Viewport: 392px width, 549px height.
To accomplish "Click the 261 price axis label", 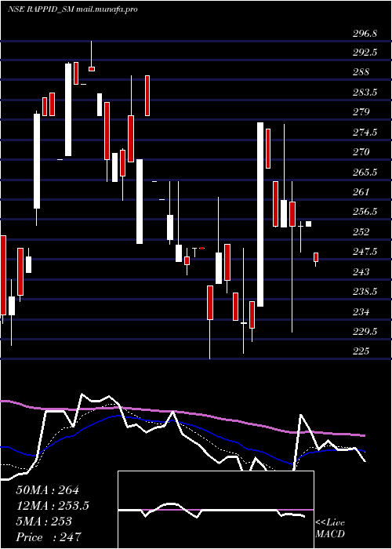I will click(361, 192).
